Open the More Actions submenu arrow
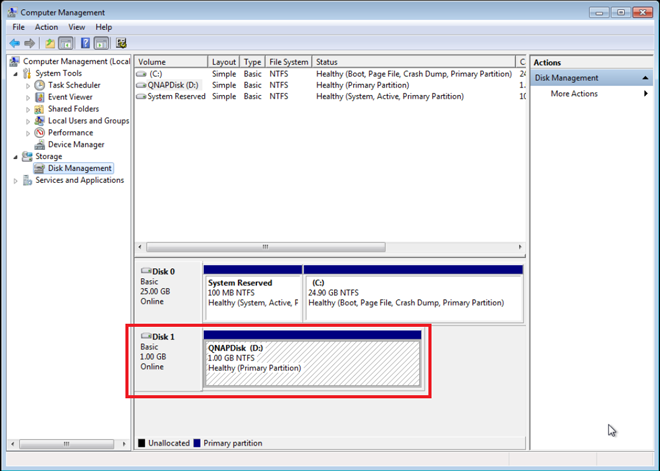Viewport: 660px width, 471px height. (x=645, y=93)
